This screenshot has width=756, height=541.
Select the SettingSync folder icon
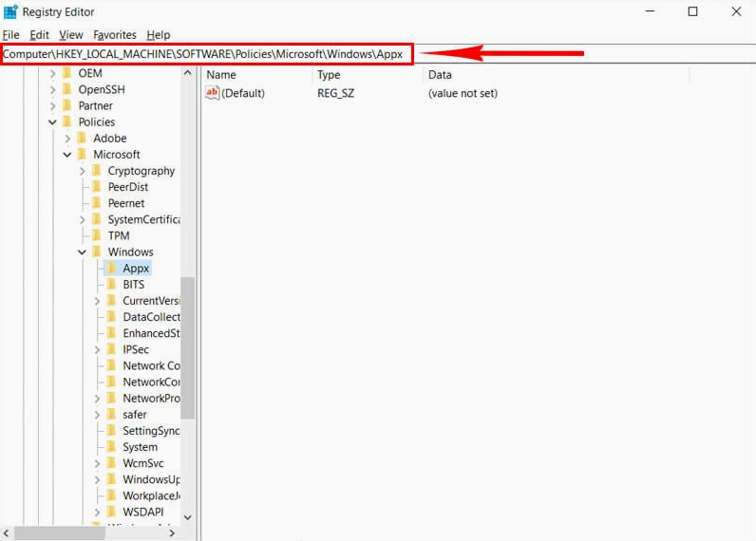111,430
